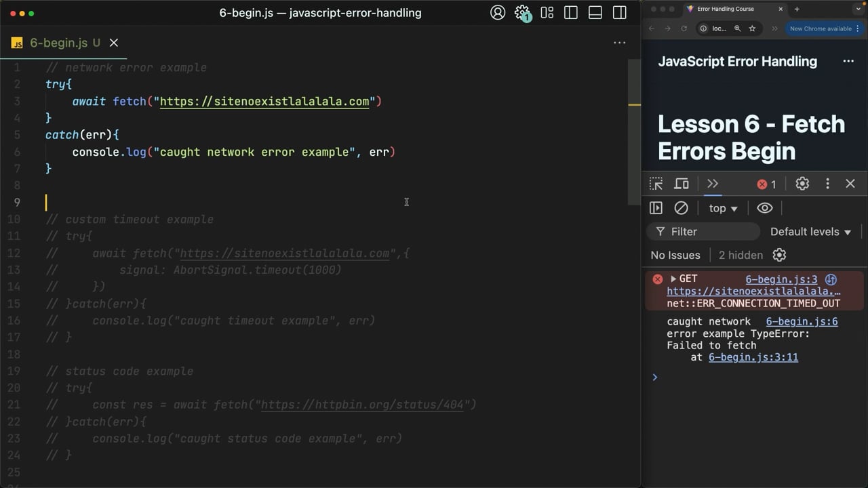Screen dimensions: 868x488
Task: Toggle the VS Code secondary side bar
Action: (620, 13)
